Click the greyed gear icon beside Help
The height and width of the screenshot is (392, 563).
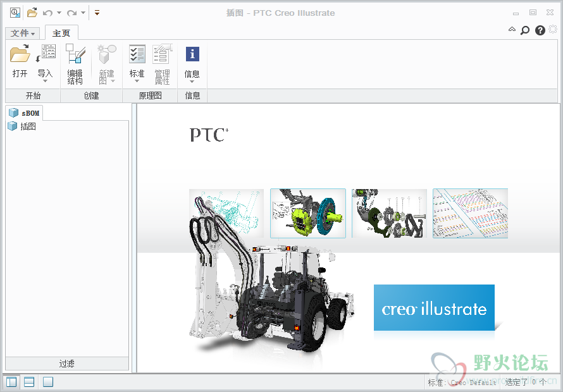pyautogui.click(x=553, y=30)
